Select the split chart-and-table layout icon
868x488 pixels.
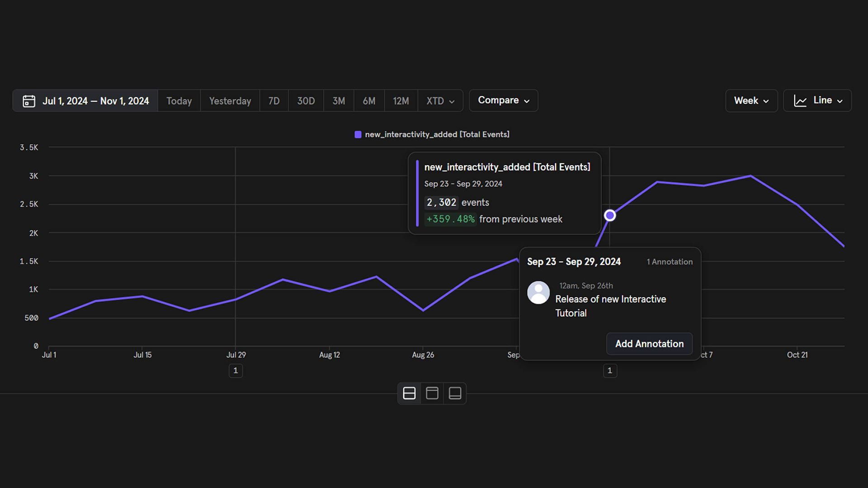(x=409, y=393)
